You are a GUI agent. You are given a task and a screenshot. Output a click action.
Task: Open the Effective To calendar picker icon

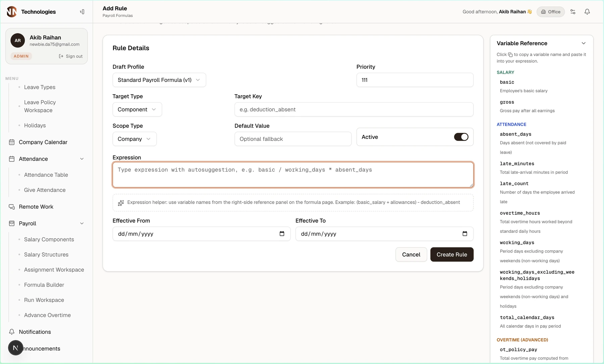pos(465,234)
